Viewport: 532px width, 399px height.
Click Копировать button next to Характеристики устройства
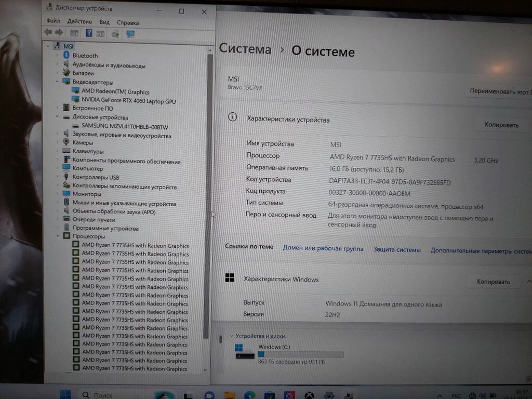click(501, 125)
